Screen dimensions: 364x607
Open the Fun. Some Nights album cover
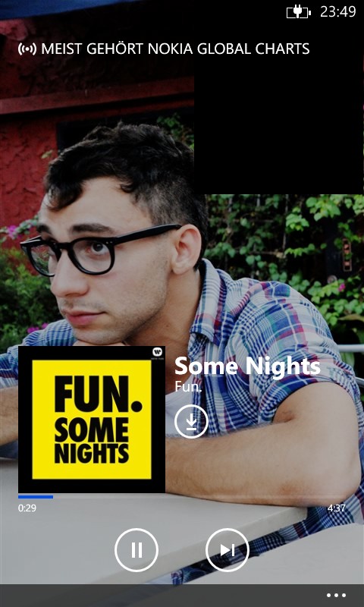coord(92,420)
